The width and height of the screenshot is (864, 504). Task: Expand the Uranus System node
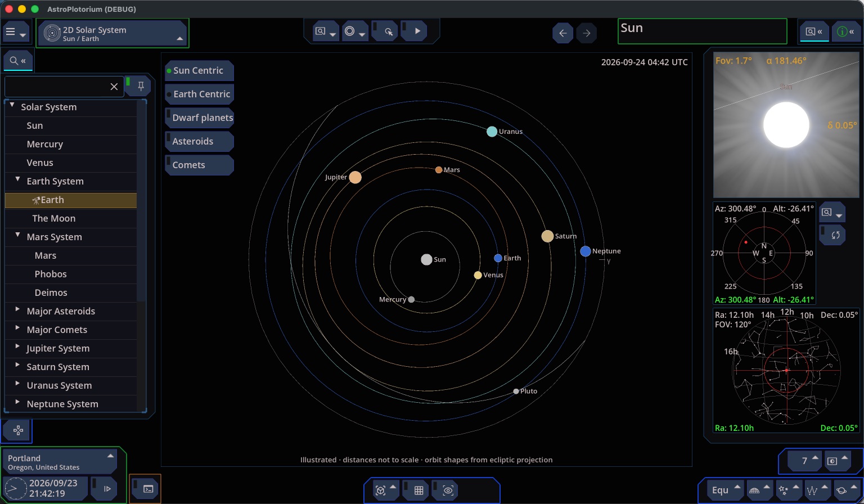click(x=17, y=384)
